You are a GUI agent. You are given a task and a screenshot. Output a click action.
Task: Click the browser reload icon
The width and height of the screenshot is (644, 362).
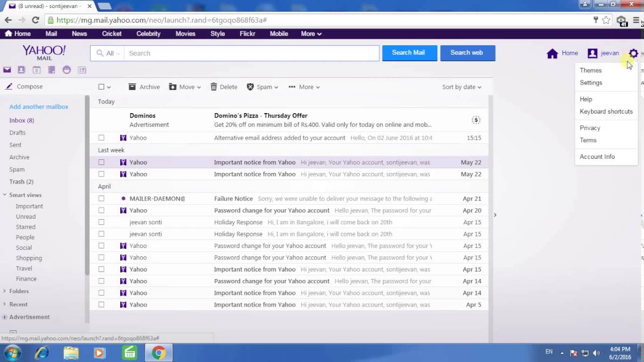[35, 20]
